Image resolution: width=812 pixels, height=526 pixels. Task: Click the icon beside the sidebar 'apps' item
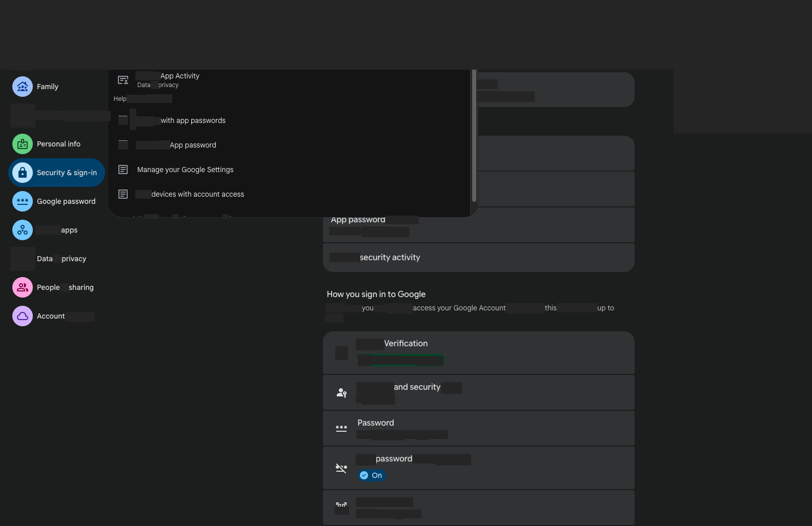pos(23,230)
